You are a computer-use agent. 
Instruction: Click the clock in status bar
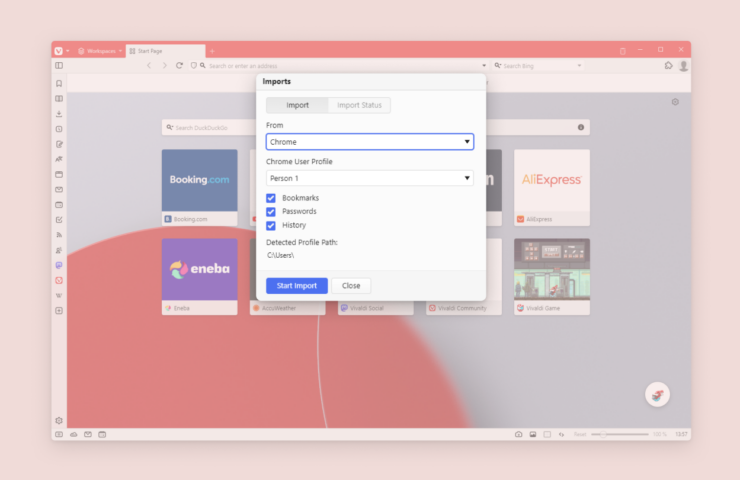(681, 434)
